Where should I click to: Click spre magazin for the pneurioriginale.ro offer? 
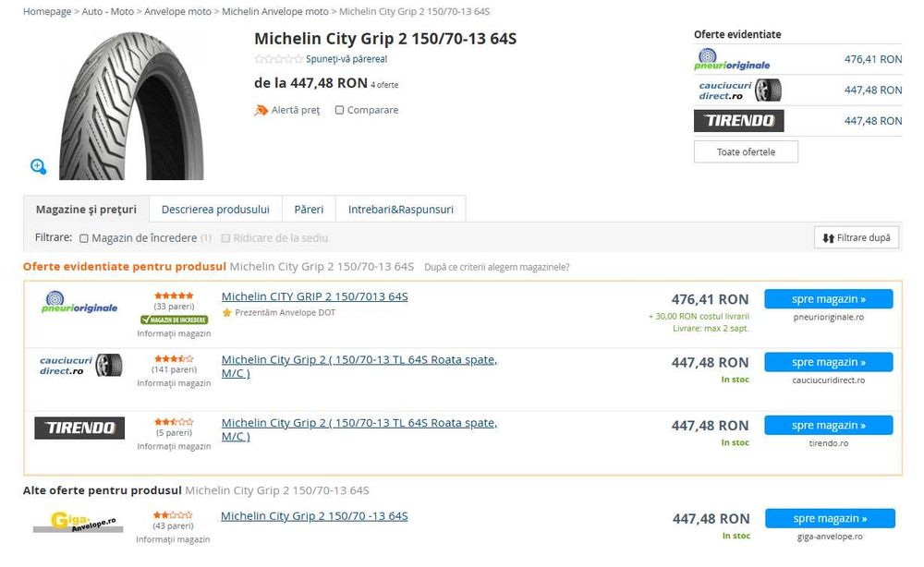point(828,299)
